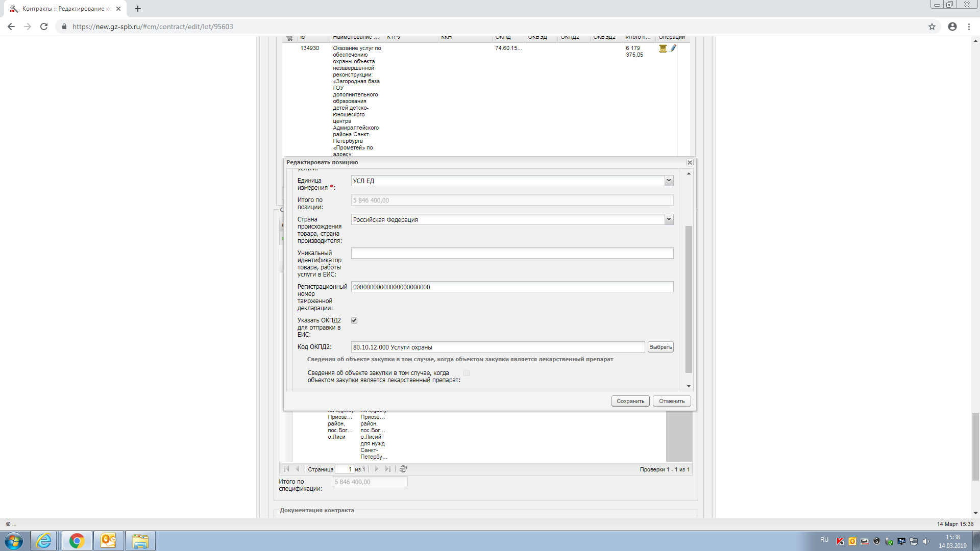980x551 pixels.
Task: Open the network connection tray icon
Action: tap(914, 541)
